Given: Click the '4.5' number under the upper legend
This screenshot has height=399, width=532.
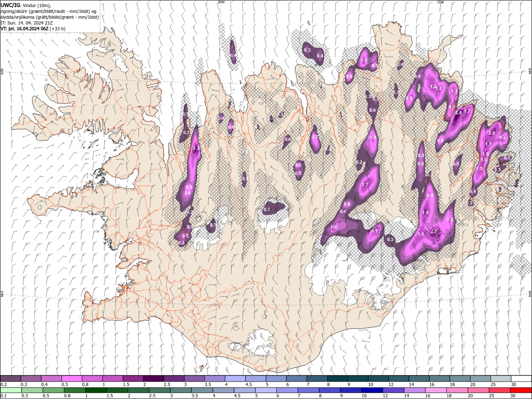Looking at the screenshot, I should click(249, 384).
